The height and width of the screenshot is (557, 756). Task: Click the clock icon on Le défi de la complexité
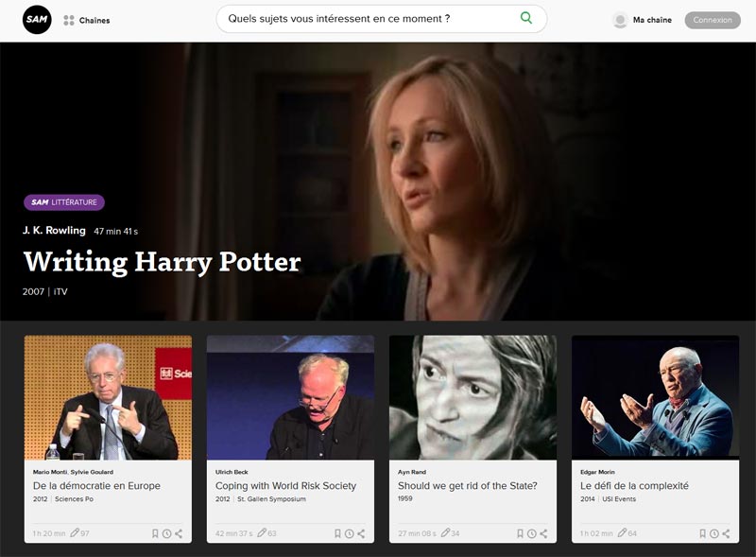click(x=714, y=533)
